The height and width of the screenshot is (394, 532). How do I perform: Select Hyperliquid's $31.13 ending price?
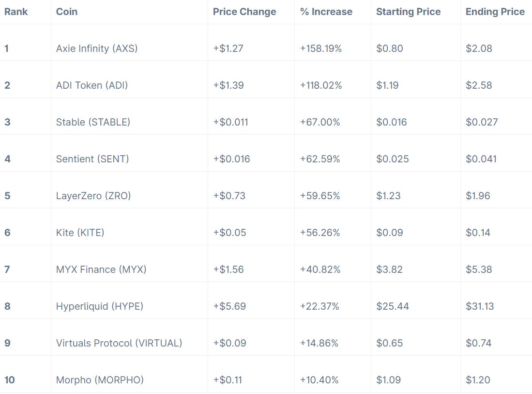(480, 306)
